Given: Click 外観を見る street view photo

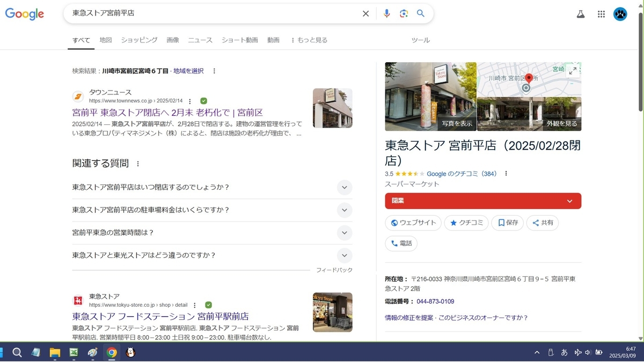Looking at the screenshot, I should 529,114.
